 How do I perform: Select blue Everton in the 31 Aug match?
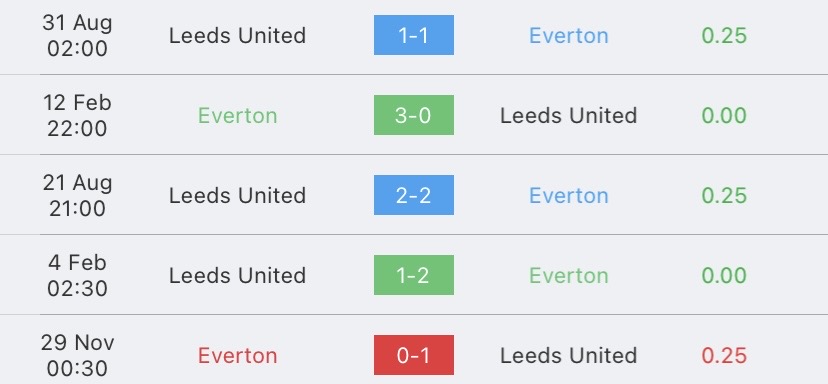tap(569, 35)
